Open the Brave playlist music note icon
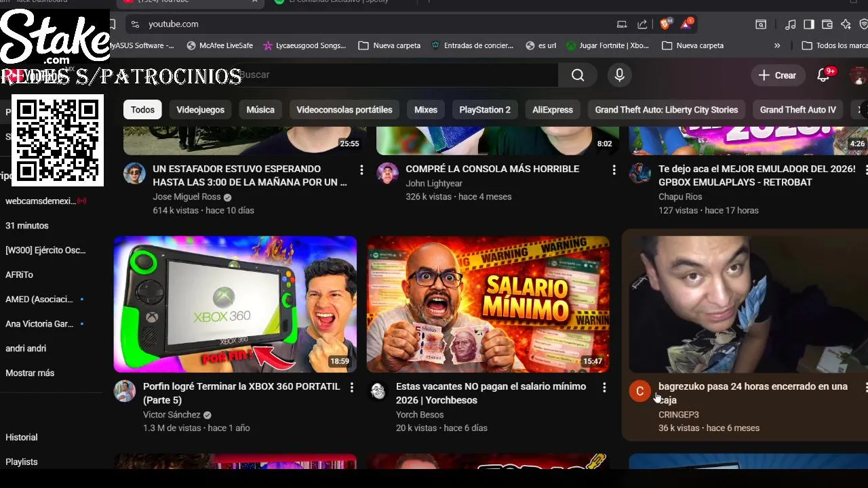868x488 pixels. point(790,24)
